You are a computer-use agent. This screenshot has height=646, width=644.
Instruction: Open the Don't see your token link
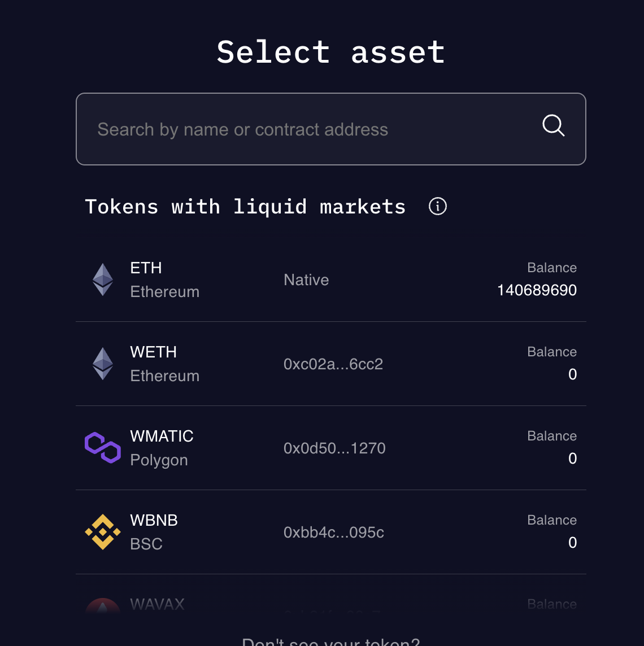click(x=331, y=641)
